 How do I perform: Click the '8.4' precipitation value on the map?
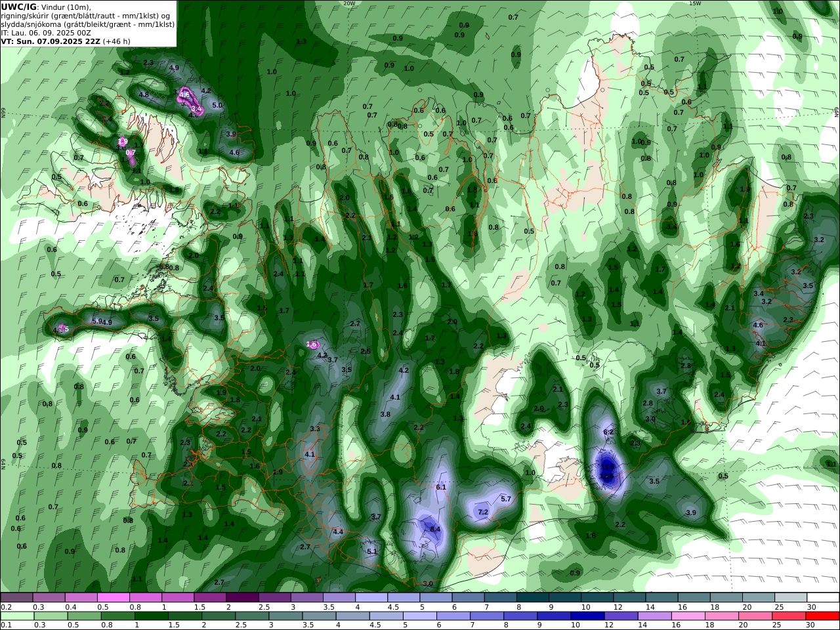pos(434,529)
